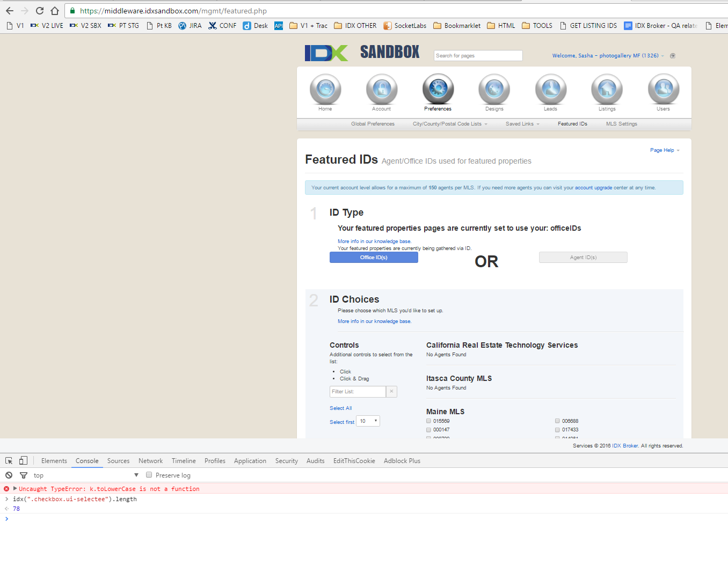Switch to DevTools Security tab
The height and width of the screenshot is (565, 728).
point(287,461)
